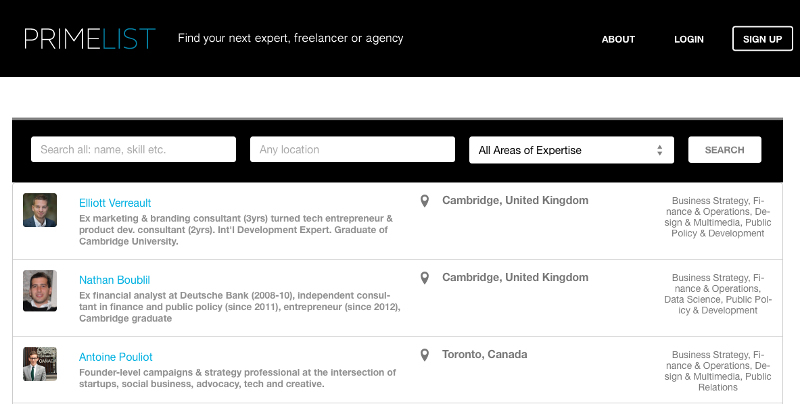Click location pin icon next to Toronto, Canada

click(425, 355)
